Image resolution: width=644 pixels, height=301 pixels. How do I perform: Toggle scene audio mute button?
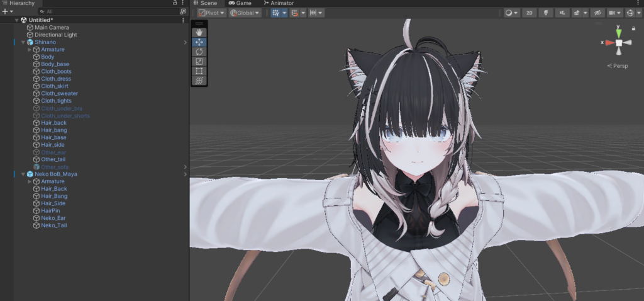562,13
